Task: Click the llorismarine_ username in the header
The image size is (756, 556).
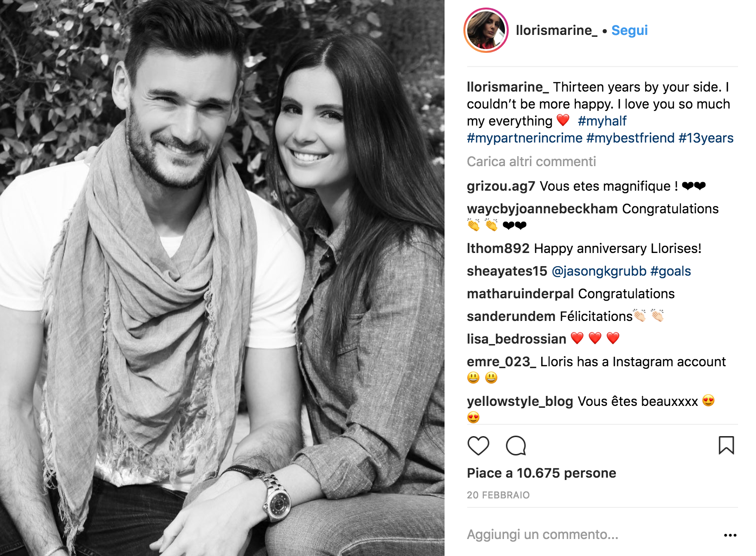Action: [556, 30]
